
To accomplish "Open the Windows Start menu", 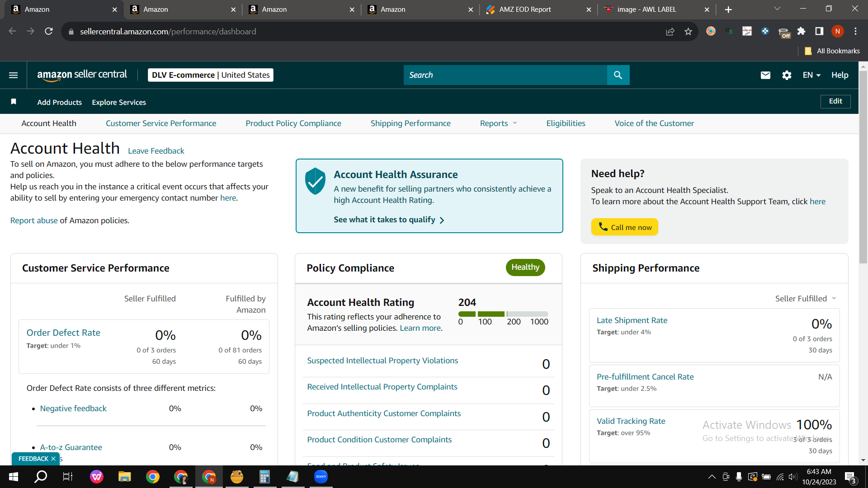I will click(14, 477).
